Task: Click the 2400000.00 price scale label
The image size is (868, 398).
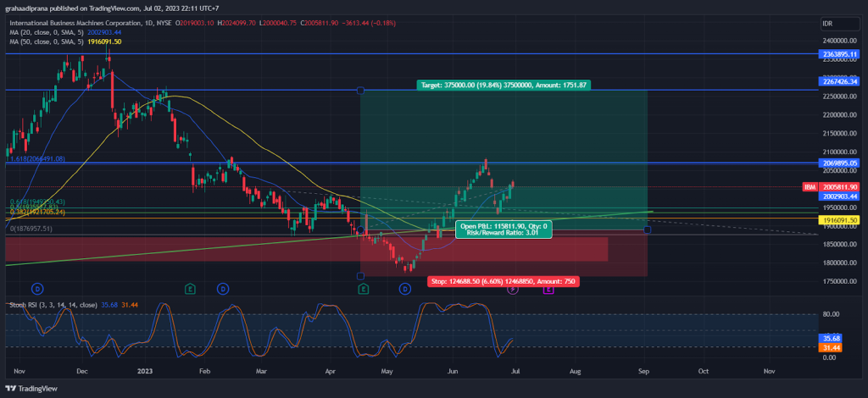Action: pyautogui.click(x=840, y=41)
